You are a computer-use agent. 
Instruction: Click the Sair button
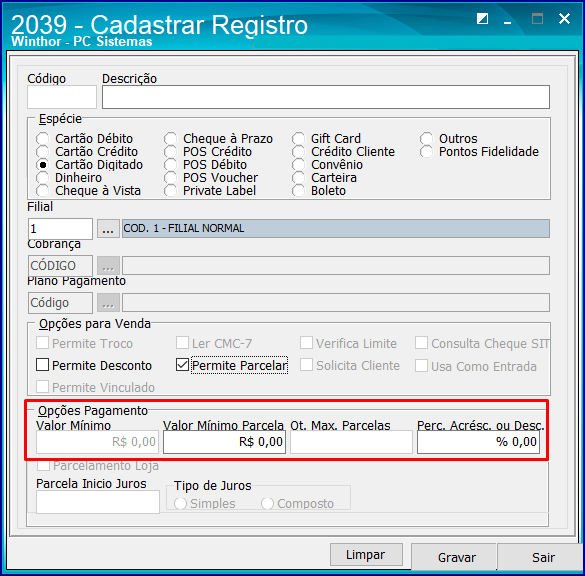541,557
